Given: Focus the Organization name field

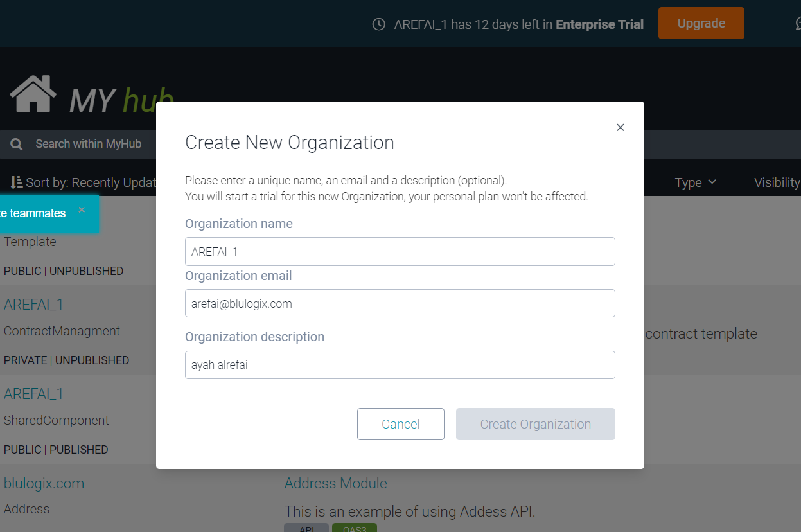Looking at the screenshot, I should coord(400,252).
